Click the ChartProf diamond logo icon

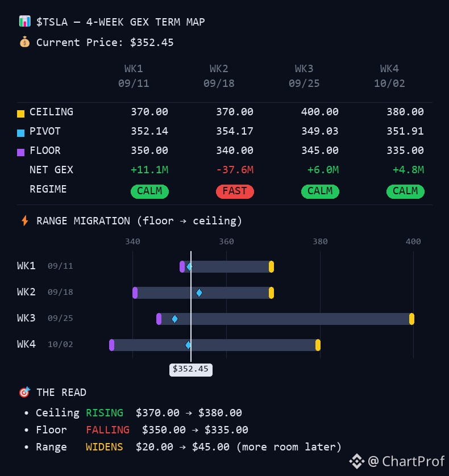pos(357,461)
